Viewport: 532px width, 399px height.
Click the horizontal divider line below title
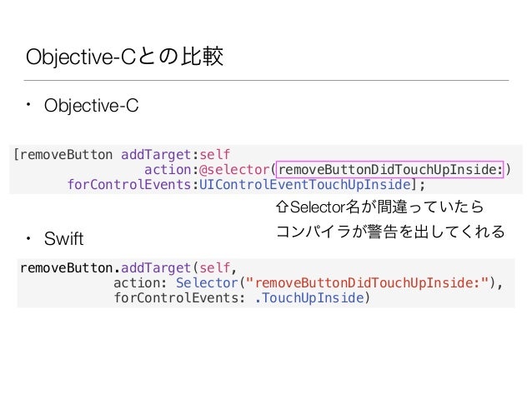coord(266,80)
